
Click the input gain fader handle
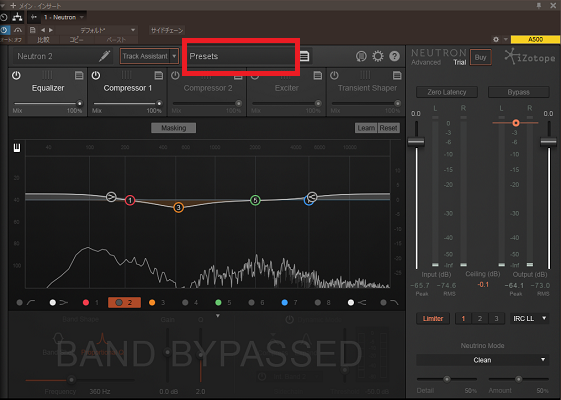(416, 141)
